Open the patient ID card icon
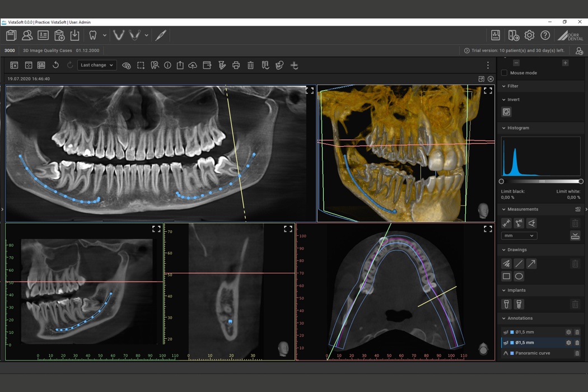The width and height of the screenshot is (588, 392). pyautogui.click(x=43, y=35)
